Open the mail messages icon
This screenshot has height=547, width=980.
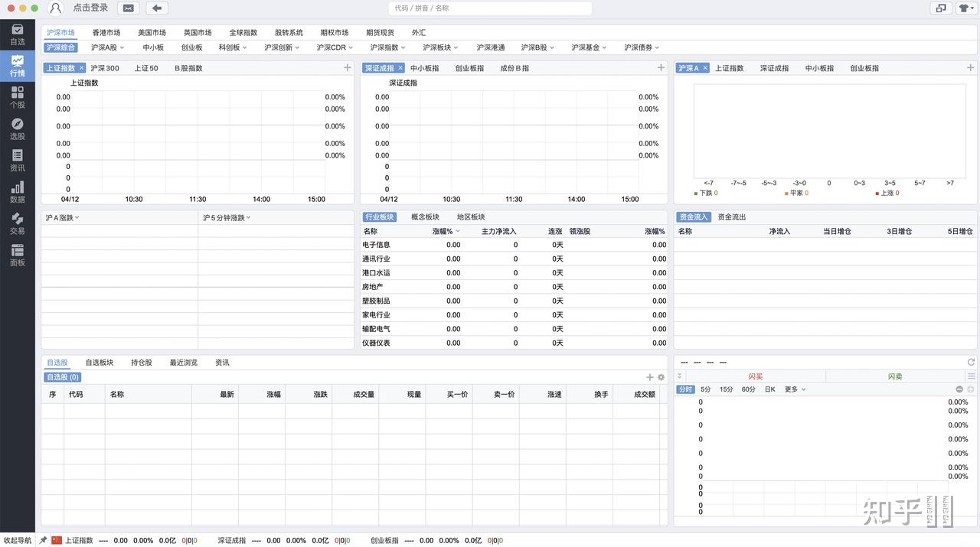tap(128, 8)
